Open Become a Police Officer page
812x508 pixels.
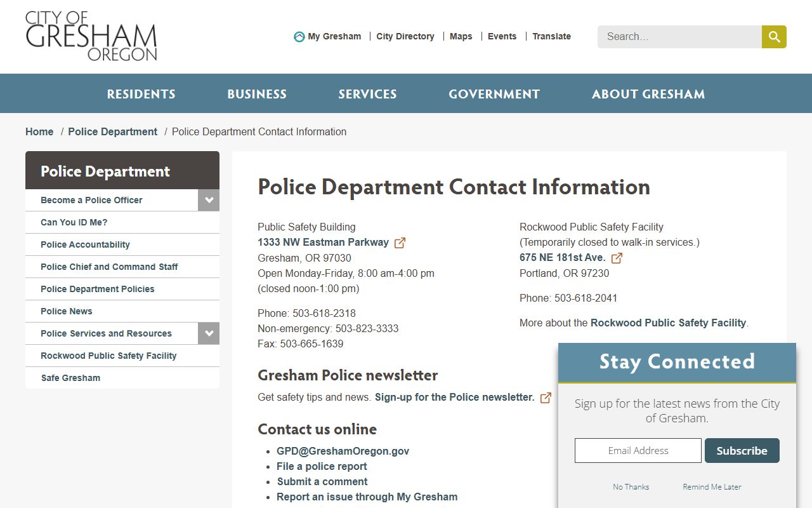point(91,200)
